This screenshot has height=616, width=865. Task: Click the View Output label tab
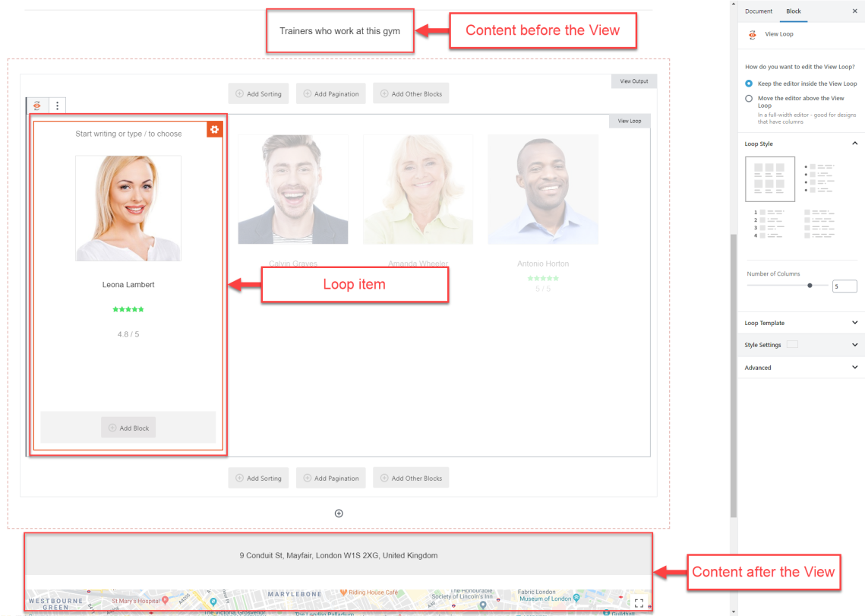pyautogui.click(x=634, y=81)
